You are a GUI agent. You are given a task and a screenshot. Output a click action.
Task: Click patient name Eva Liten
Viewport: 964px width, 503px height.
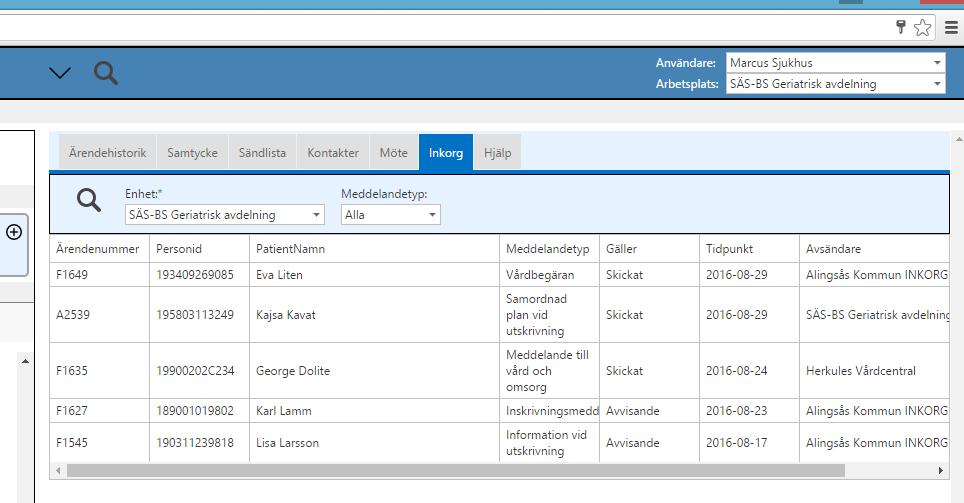[x=279, y=275]
